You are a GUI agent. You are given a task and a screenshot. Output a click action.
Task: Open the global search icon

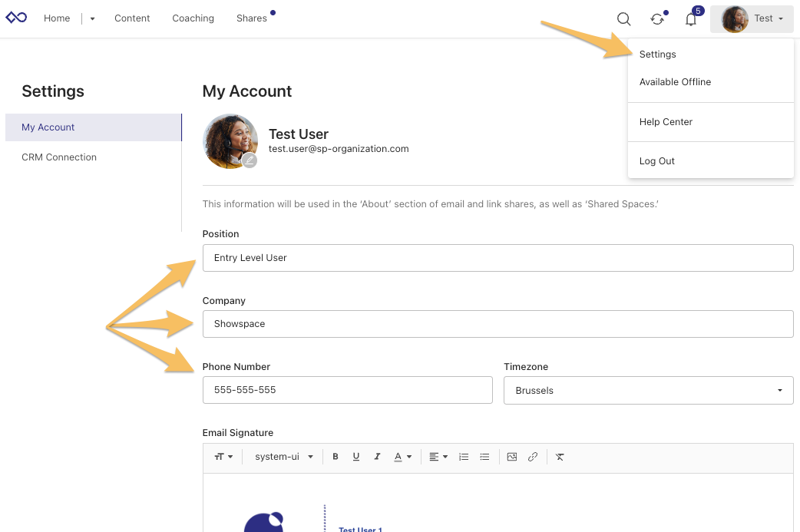[x=623, y=18]
